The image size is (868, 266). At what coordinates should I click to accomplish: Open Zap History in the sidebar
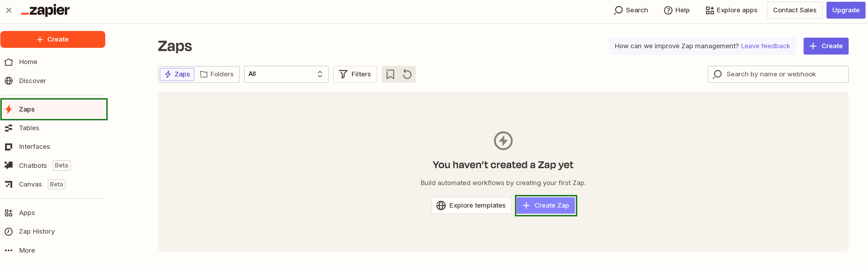point(53,232)
